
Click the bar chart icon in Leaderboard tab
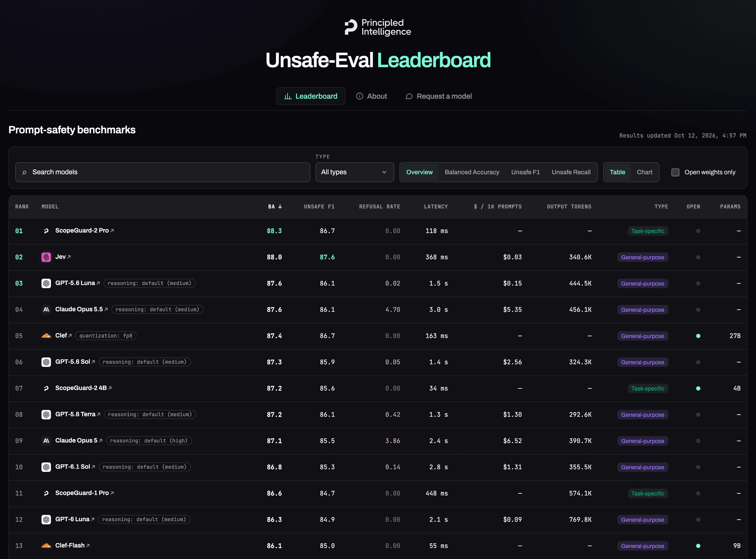288,96
